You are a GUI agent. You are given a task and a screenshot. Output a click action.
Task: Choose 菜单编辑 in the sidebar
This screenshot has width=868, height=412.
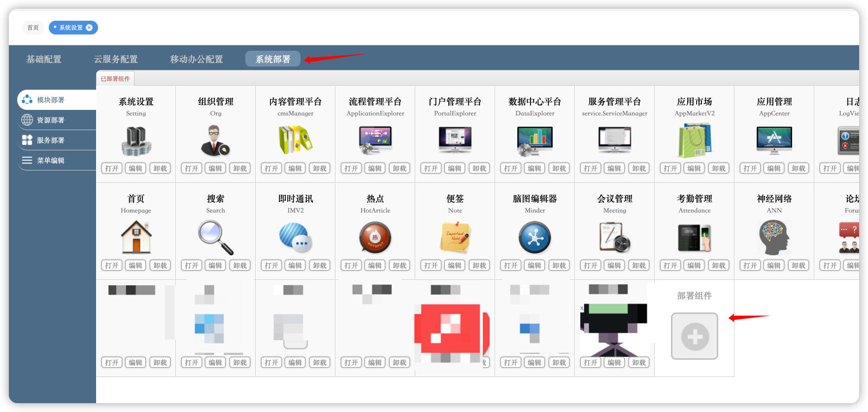(x=50, y=161)
